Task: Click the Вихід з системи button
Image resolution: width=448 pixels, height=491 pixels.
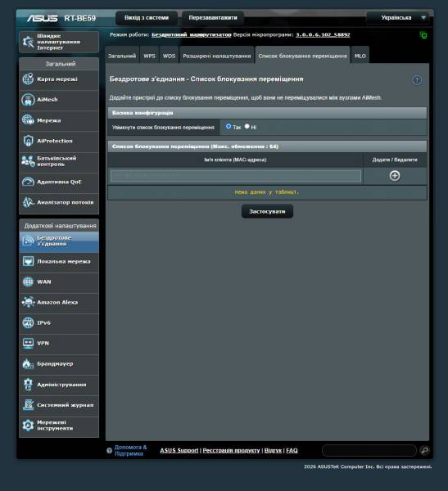Action: click(x=147, y=18)
